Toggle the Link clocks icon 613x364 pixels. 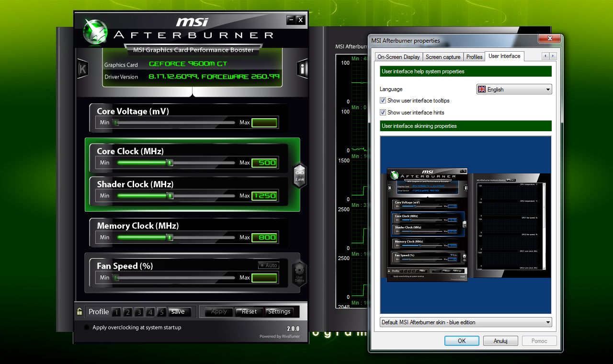point(300,175)
